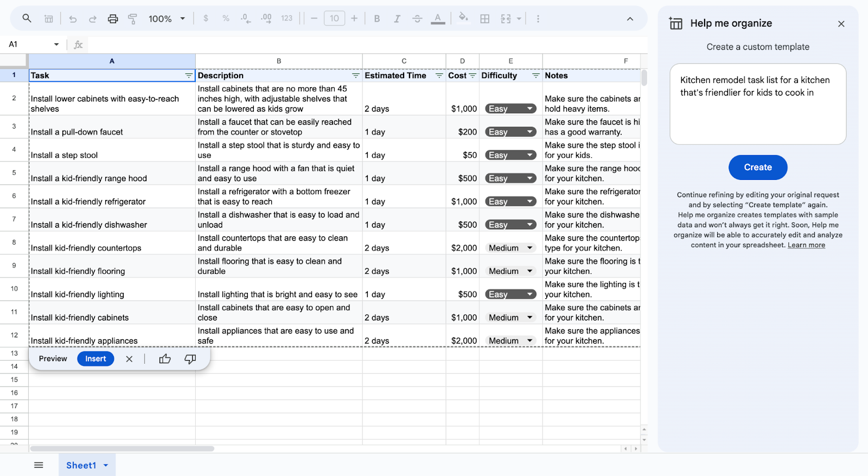
Task: Click the Create button
Action: tap(758, 168)
